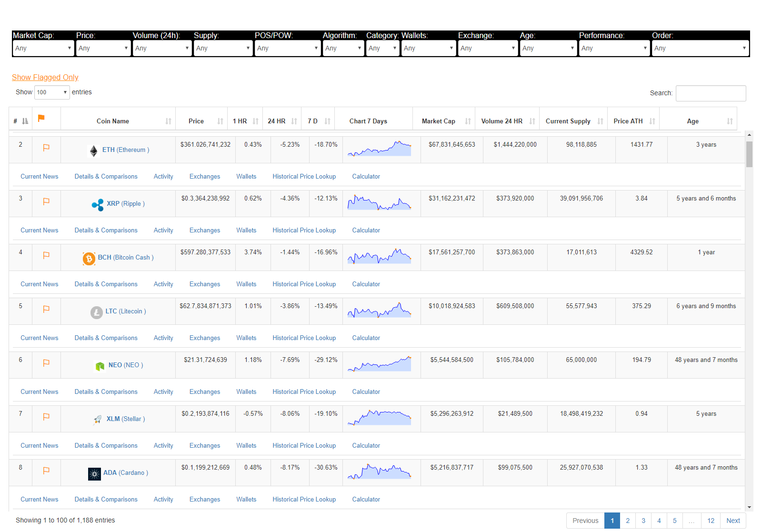Click the Cardano coin logo
The image size is (762, 532).
click(94, 474)
